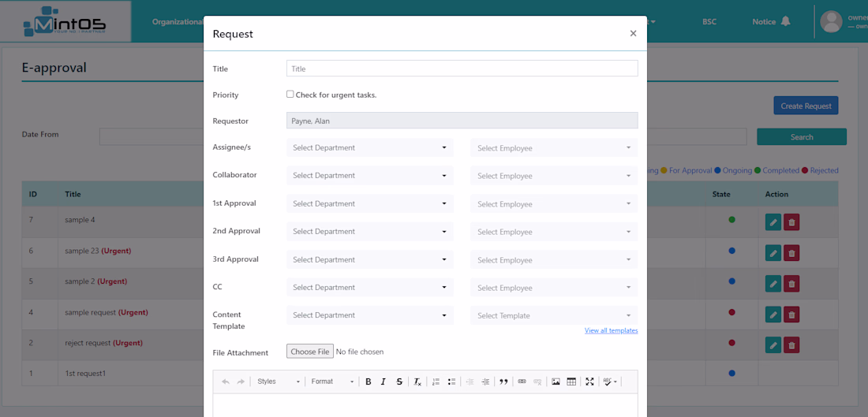
Task: Insert a bulleted list
Action: click(451, 382)
